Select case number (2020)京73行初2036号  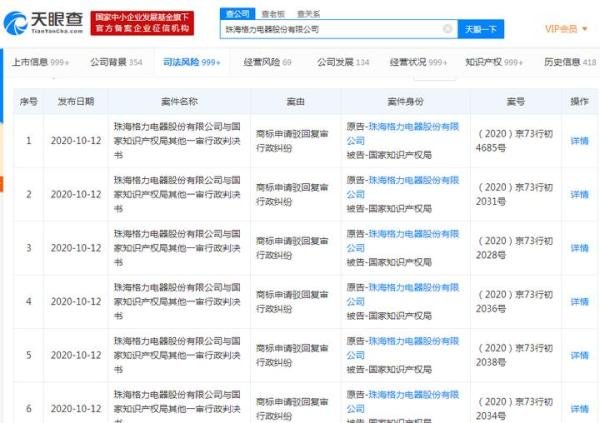pyautogui.click(x=514, y=301)
